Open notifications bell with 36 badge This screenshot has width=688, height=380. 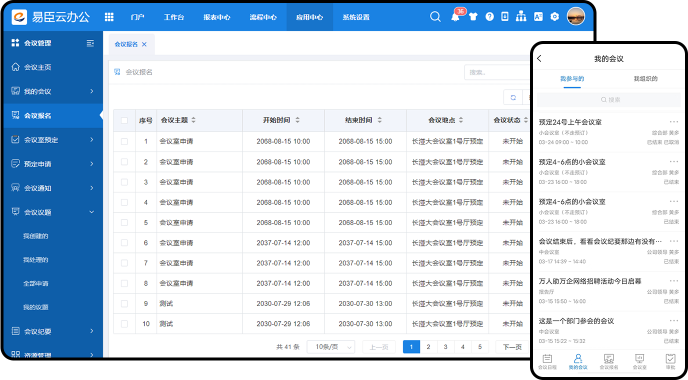(455, 17)
